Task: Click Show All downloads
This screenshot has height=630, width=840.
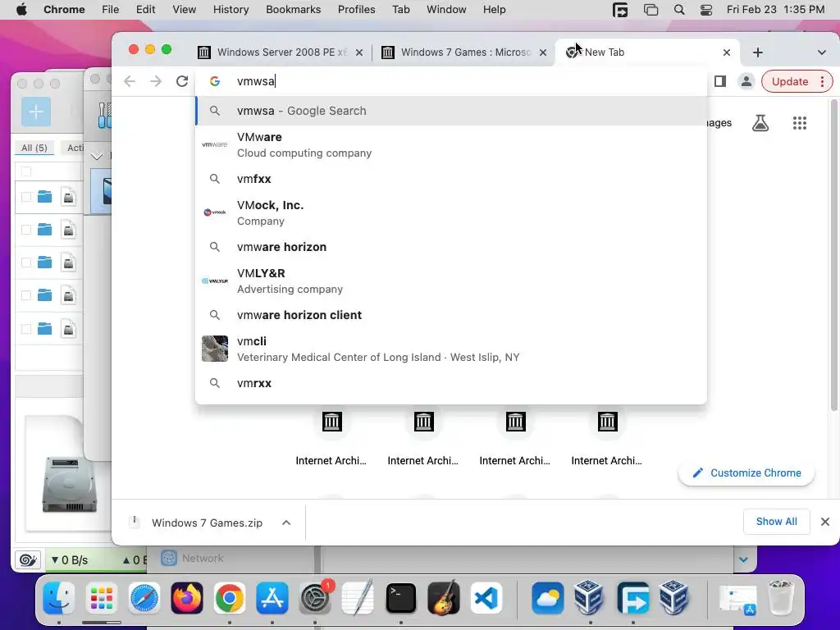Action: pos(776,522)
